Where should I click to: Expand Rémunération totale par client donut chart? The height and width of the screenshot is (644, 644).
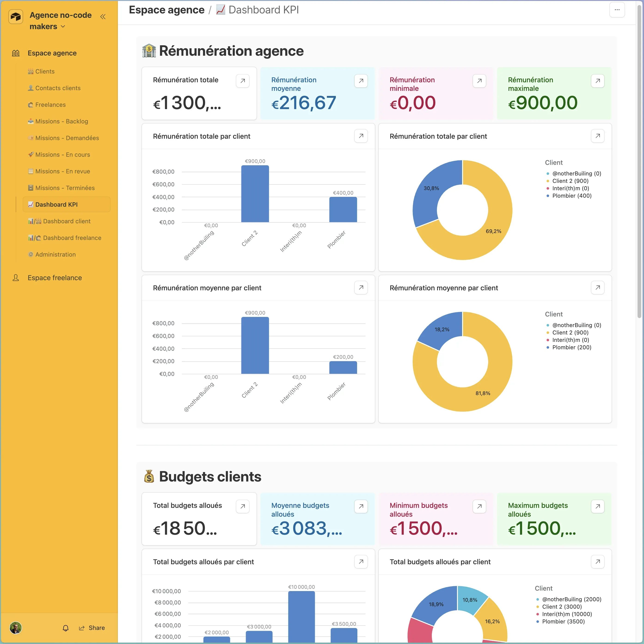coord(598,136)
